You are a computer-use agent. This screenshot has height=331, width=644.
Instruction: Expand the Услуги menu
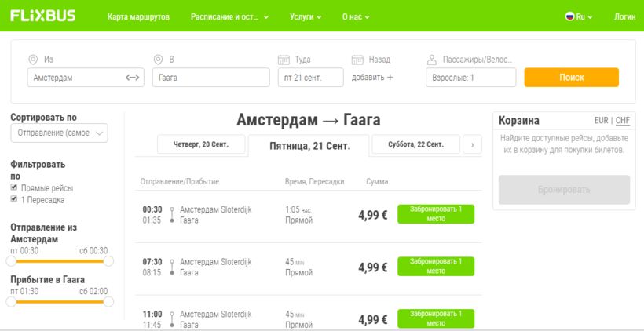click(x=305, y=16)
